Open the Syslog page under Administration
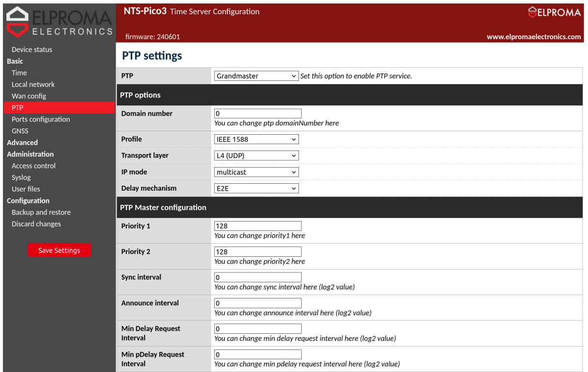The height and width of the screenshot is (372, 588). (21, 177)
